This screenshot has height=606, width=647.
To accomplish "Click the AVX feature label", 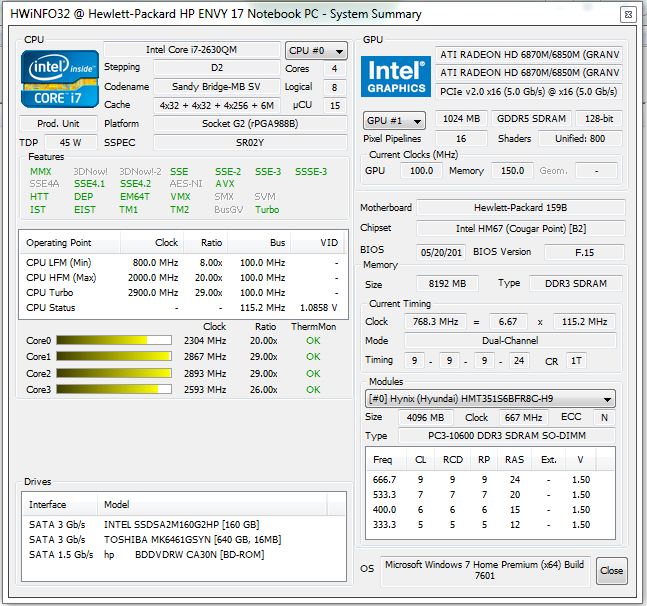I will pos(225,184).
